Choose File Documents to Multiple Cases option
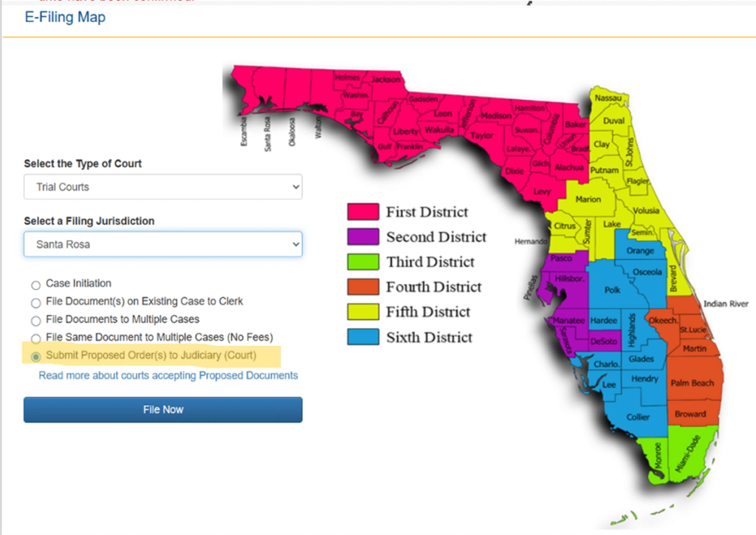Screen dimensions: 756x535 click(35, 321)
